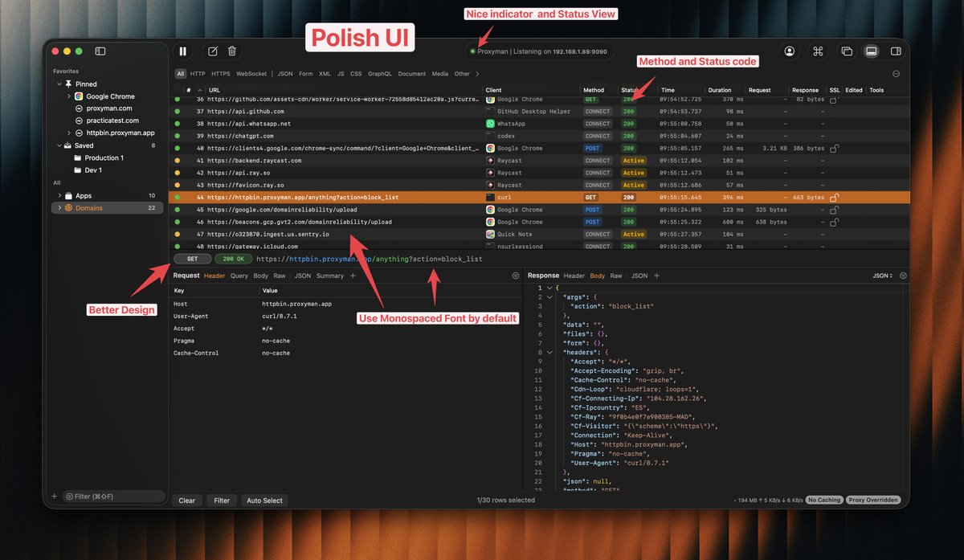Click the No Caching status badge

coord(825,500)
